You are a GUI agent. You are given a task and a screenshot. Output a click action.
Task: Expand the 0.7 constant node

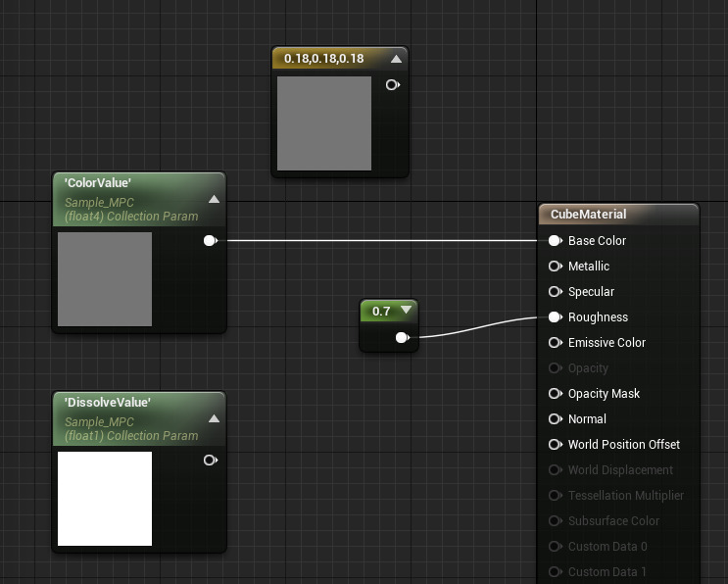407,311
